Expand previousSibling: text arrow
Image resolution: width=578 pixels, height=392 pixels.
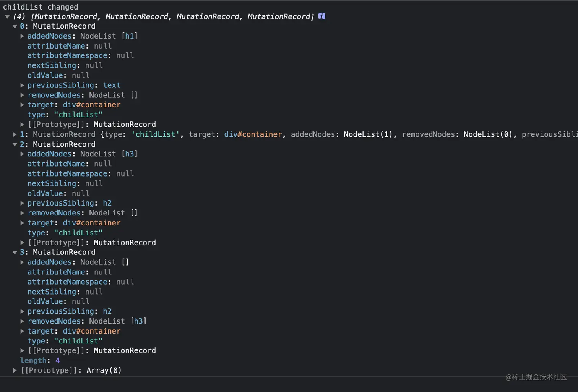pos(22,85)
